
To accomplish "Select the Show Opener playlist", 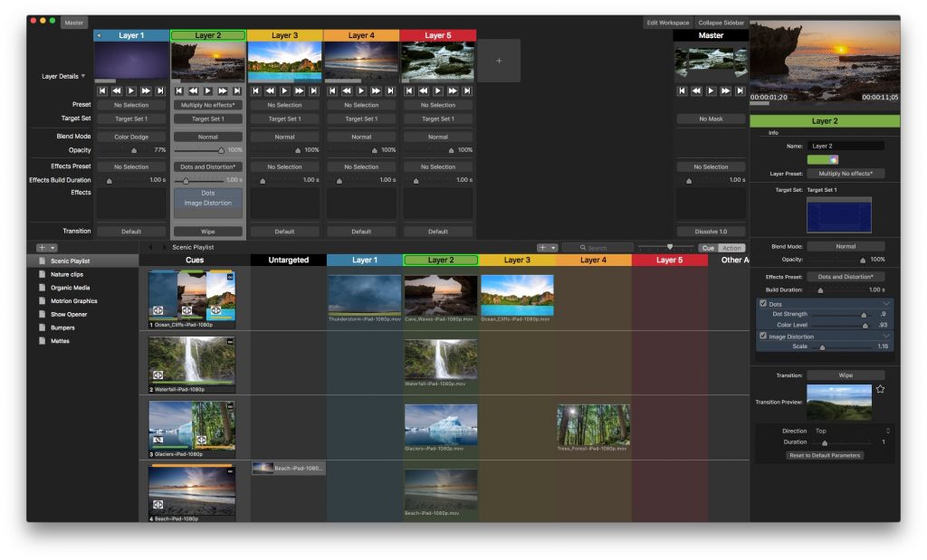I will (69, 314).
